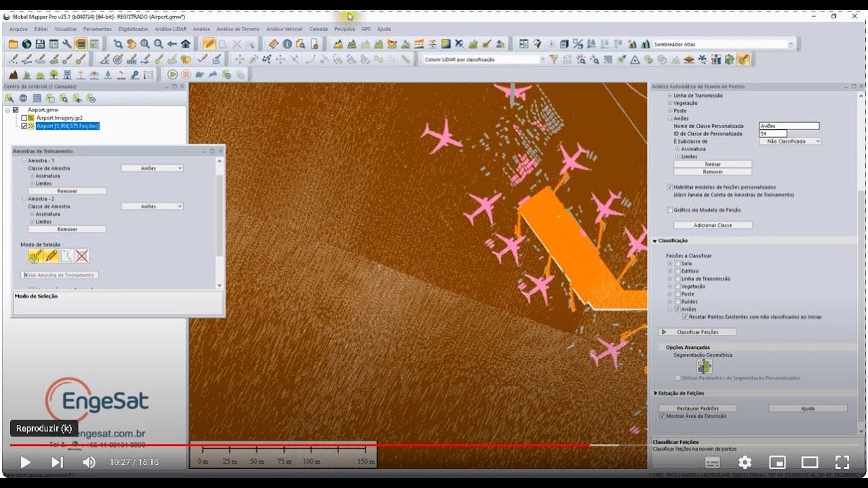
Task: Open Classe de Amostra dropdown for Amostra - 2
Action: pos(152,206)
